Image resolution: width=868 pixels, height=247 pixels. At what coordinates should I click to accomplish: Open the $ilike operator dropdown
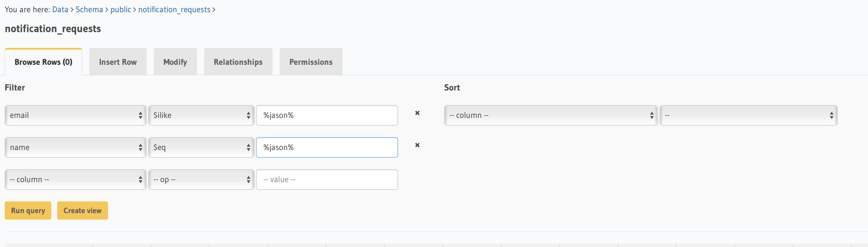[x=201, y=116]
